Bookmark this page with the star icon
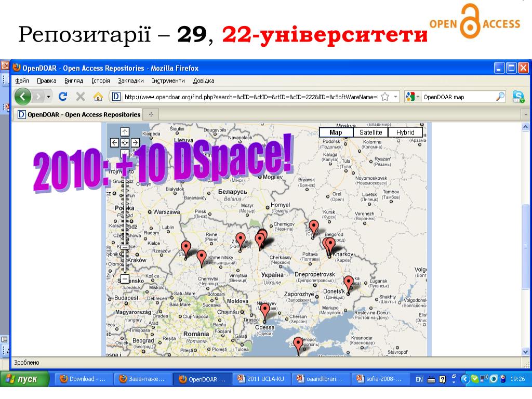The height and width of the screenshot is (399, 532). click(x=385, y=97)
